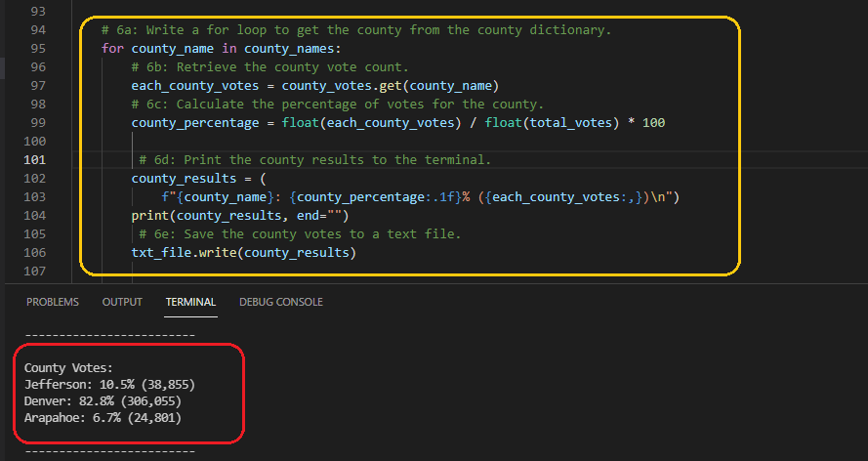The height and width of the screenshot is (461, 868).
Task: Click line number 105 in gutter
Action: click(35, 234)
